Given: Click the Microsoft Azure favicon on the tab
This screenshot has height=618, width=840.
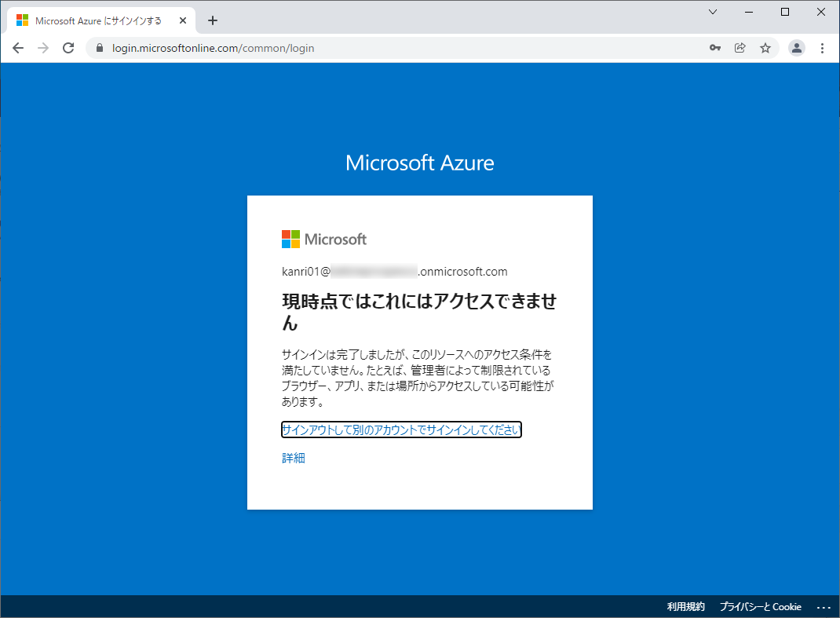Looking at the screenshot, I should 22,20.
